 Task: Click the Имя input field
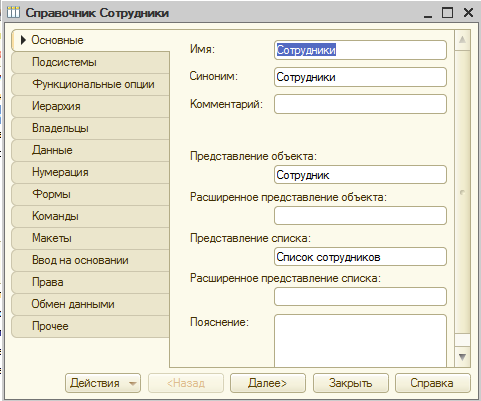pyautogui.click(x=360, y=50)
